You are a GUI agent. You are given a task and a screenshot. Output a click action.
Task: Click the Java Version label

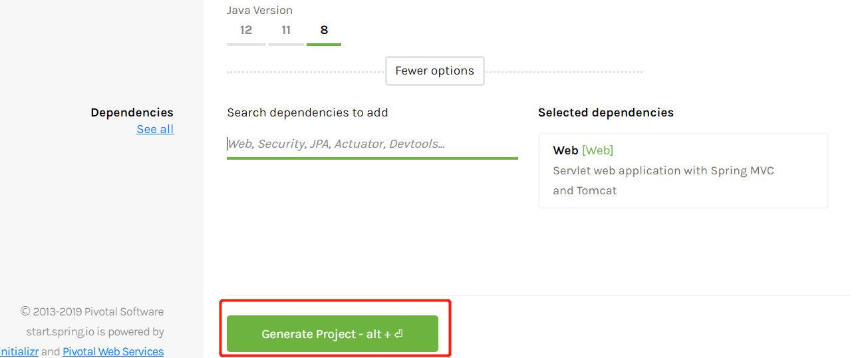coord(259,11)
